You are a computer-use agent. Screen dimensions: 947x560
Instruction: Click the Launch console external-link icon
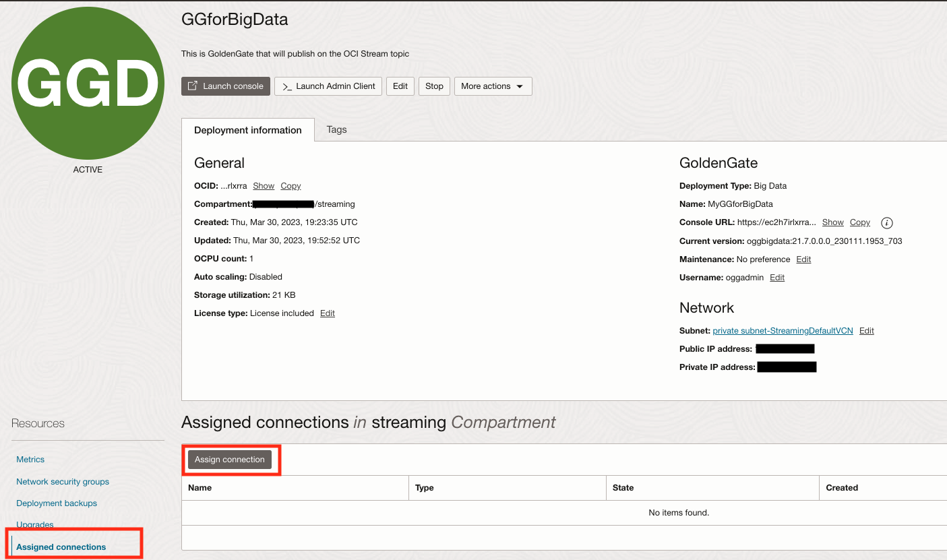(x=192, y=86)
